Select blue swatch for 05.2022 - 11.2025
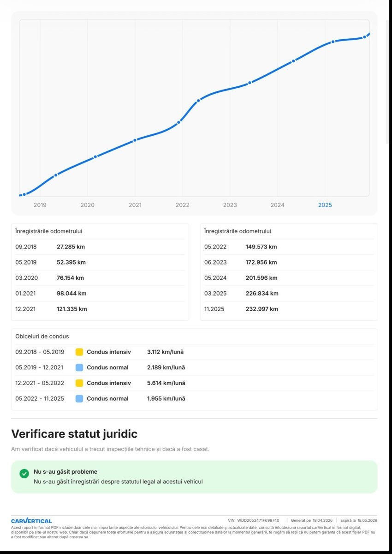 click(79, 398)
